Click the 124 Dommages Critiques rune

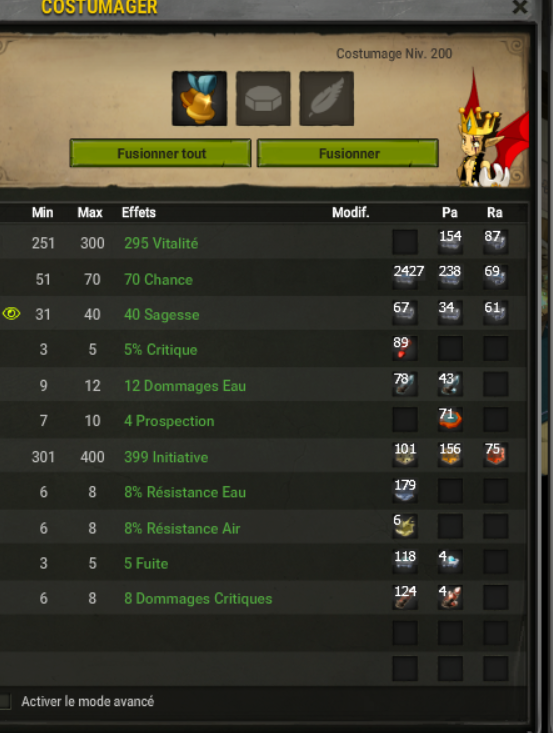(405, 597)
